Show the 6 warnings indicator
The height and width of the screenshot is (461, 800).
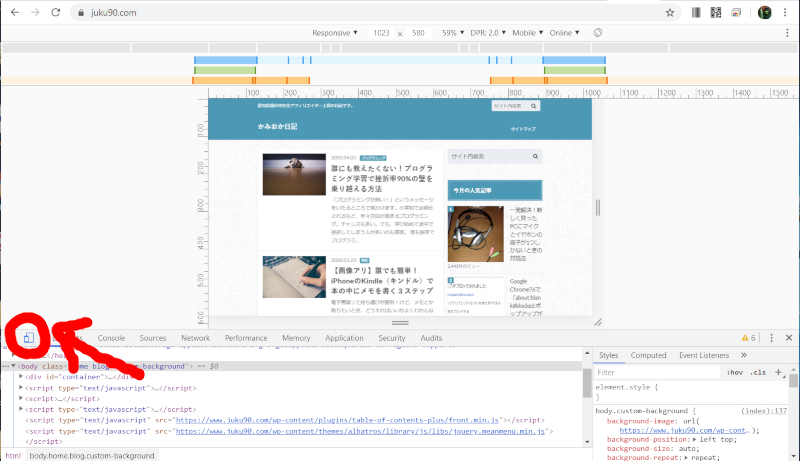tap(748, 338)
